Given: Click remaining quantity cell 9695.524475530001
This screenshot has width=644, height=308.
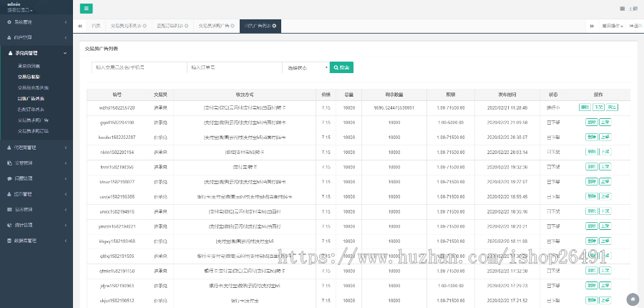Looking at the screenshot, I should [x=394, y=107].
